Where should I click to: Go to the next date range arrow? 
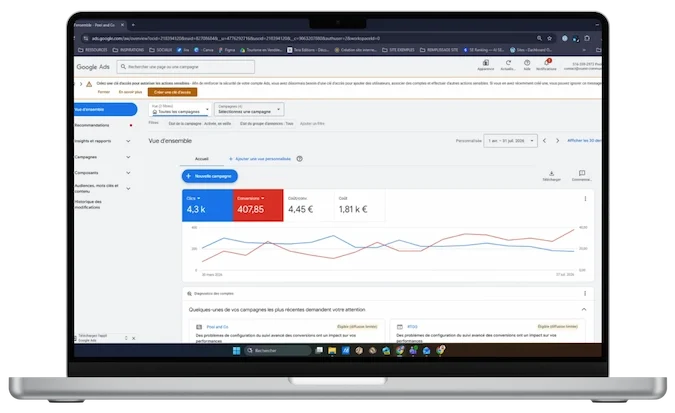(557, 141)
